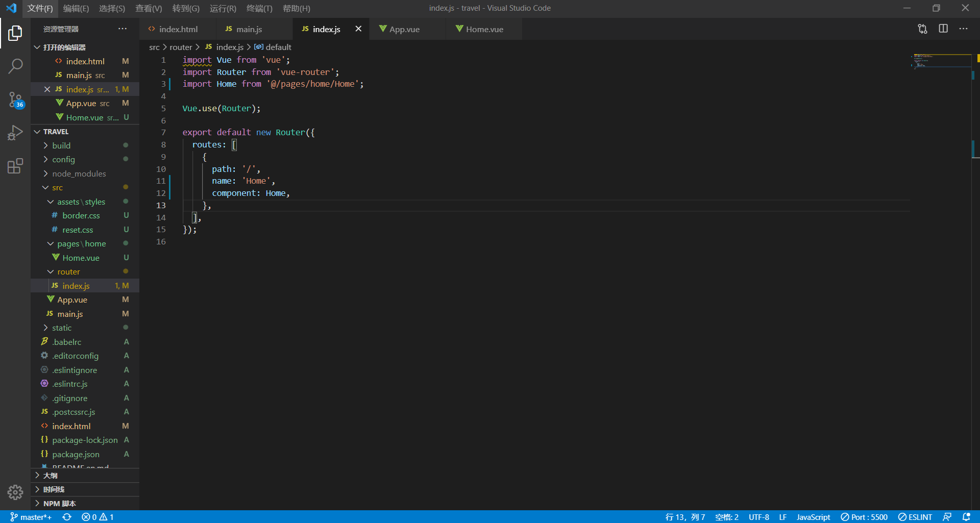The image size is (980, 523).
Task: Expand the config folder
Action: pos(85,160)
